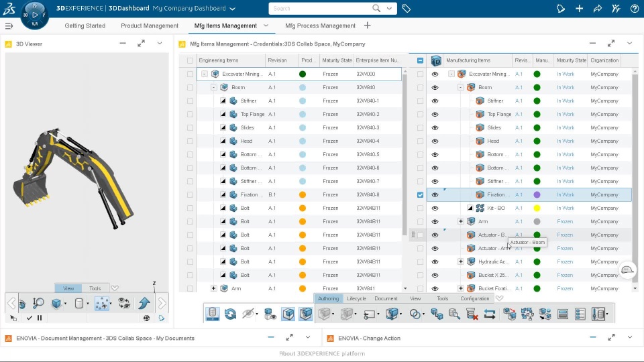Image resolution: width=644 pixels, height=362 pixels.
Task: Select the Tools tab in 3D Viewer
Action: point(95,288)
